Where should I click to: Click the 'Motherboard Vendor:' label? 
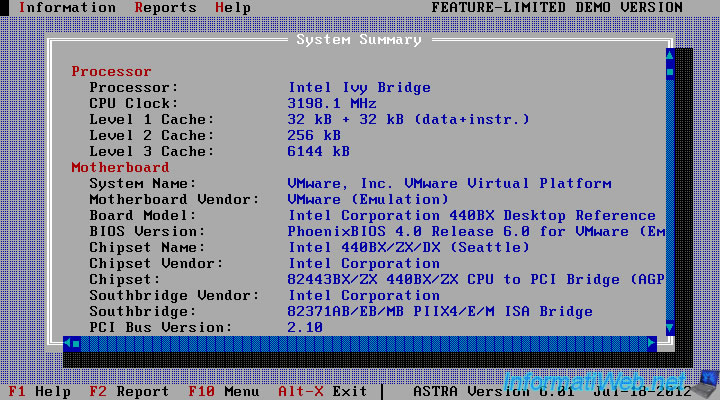(174, 200)
